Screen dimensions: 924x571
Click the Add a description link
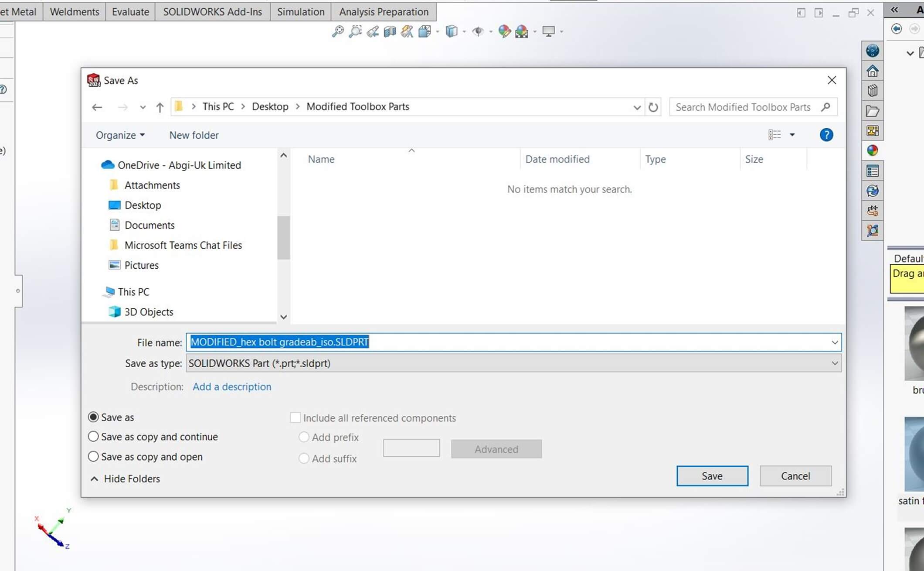click(232, 386)
